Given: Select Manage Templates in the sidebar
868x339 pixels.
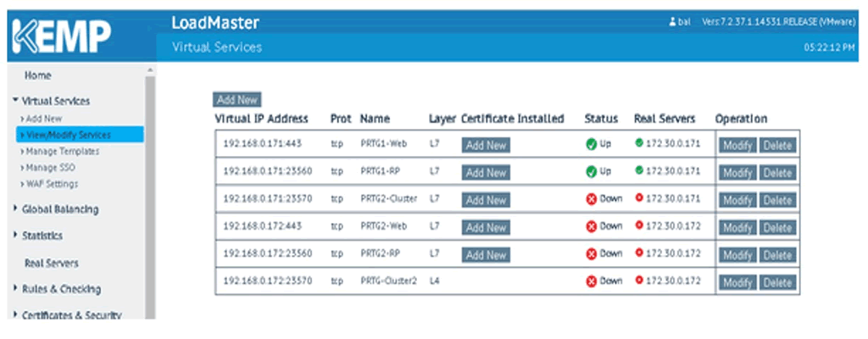Looking at the screenshot, I should click(63, 151).
